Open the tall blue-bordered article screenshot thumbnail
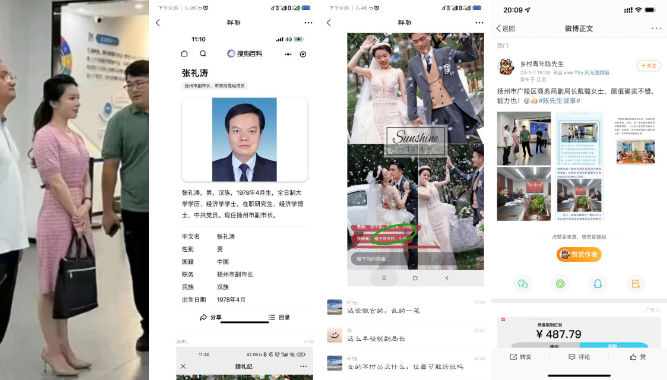 (579, 138)
